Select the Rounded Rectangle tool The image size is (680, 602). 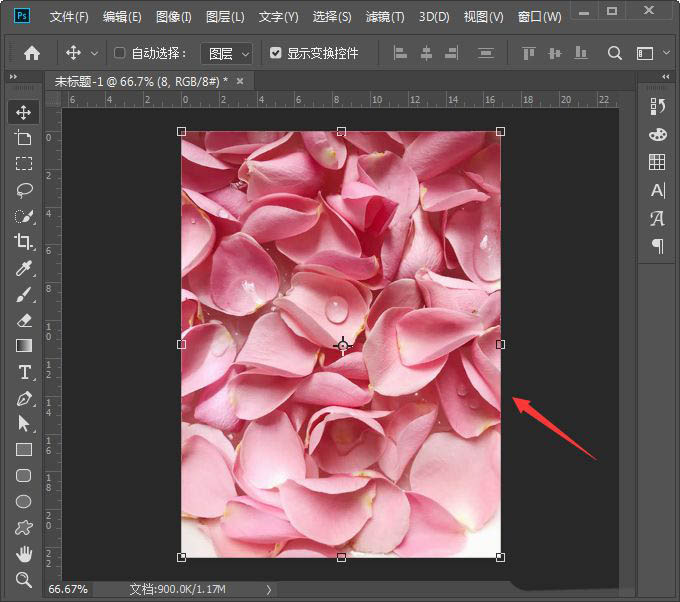23,475
